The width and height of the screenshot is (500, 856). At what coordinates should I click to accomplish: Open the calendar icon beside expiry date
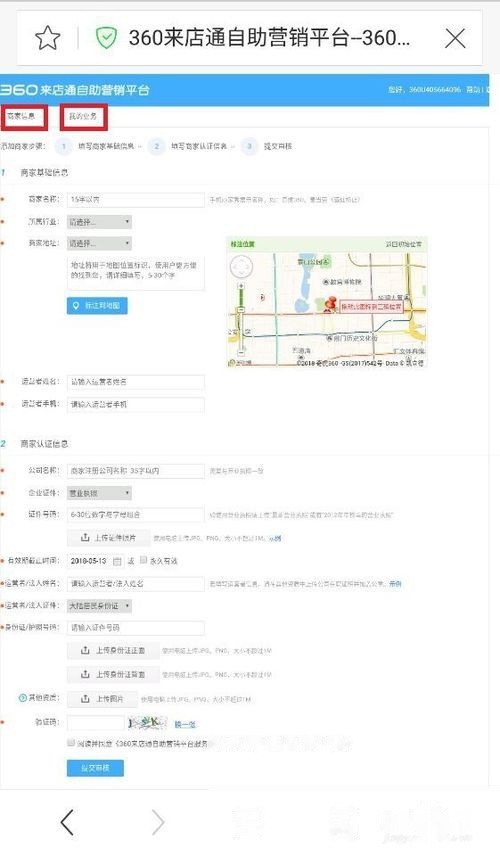pyautogui.click(x=117, y=561)
